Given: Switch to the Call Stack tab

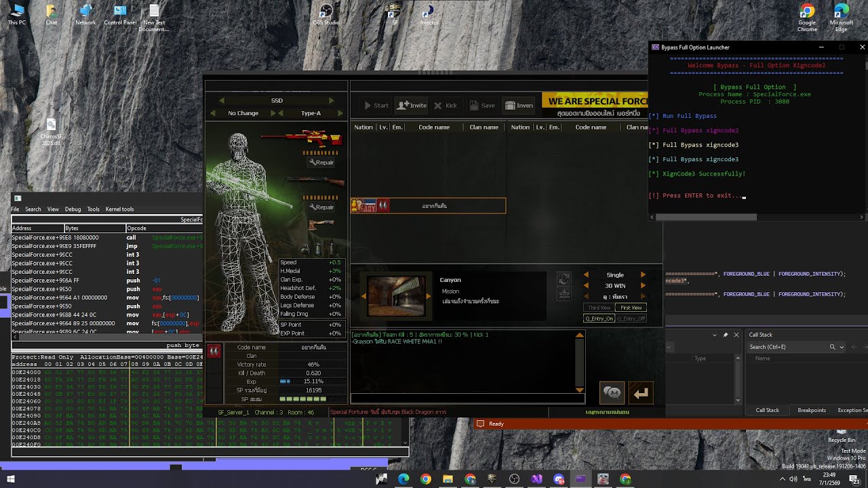Looking at the screenshot, I should [x=768, y=410].
